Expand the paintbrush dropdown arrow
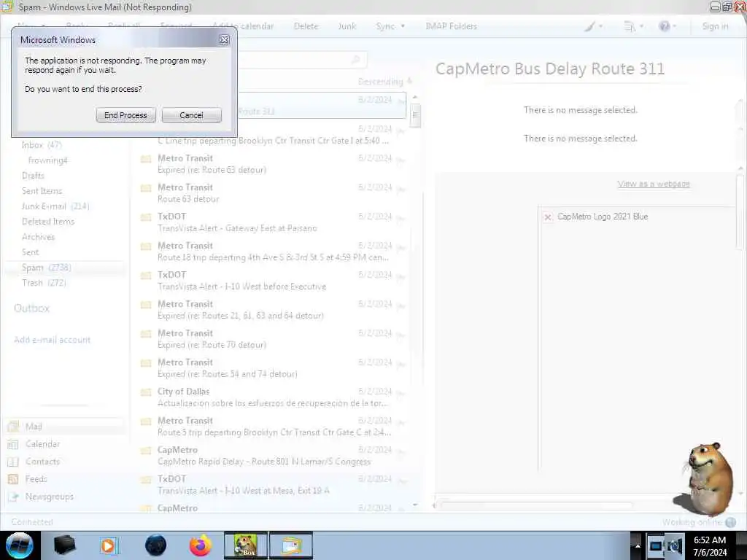This screenshot has height=560, width=747. coord(601,26)
